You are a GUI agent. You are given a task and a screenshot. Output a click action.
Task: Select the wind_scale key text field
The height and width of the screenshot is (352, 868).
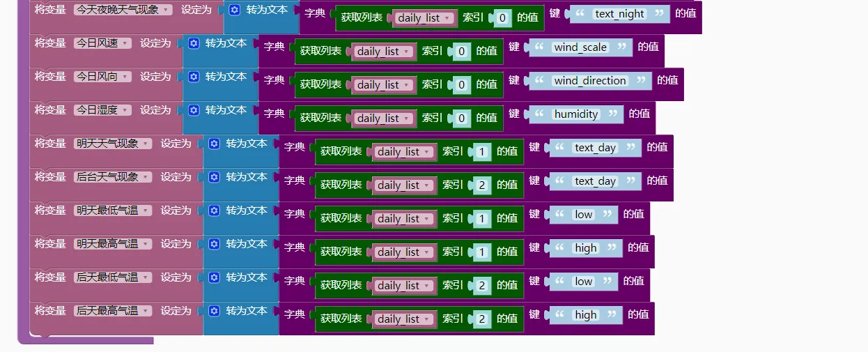(580, 47)
